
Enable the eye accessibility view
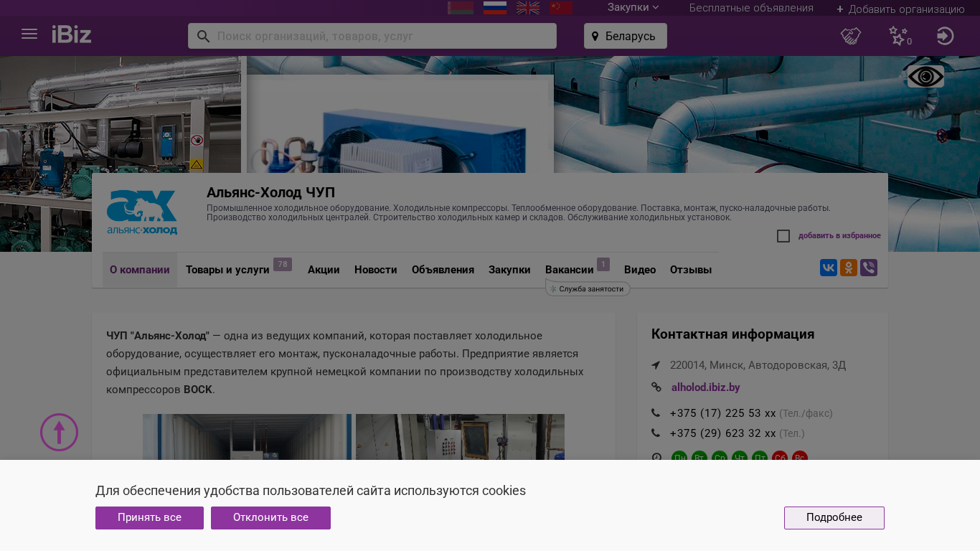pyautogui.click(x=925, y=77)
